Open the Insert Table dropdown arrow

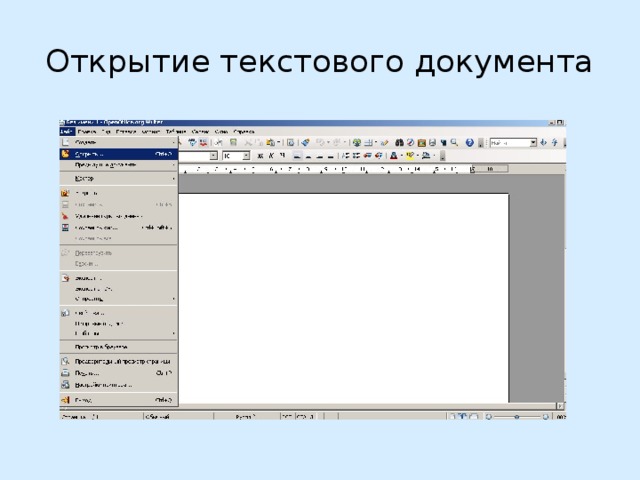[x=376, y=142]
